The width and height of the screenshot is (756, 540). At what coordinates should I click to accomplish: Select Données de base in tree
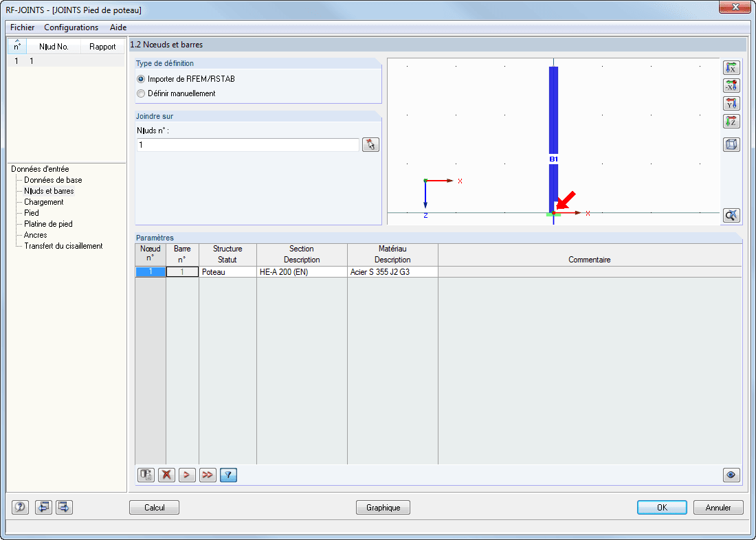coord(53,180)
